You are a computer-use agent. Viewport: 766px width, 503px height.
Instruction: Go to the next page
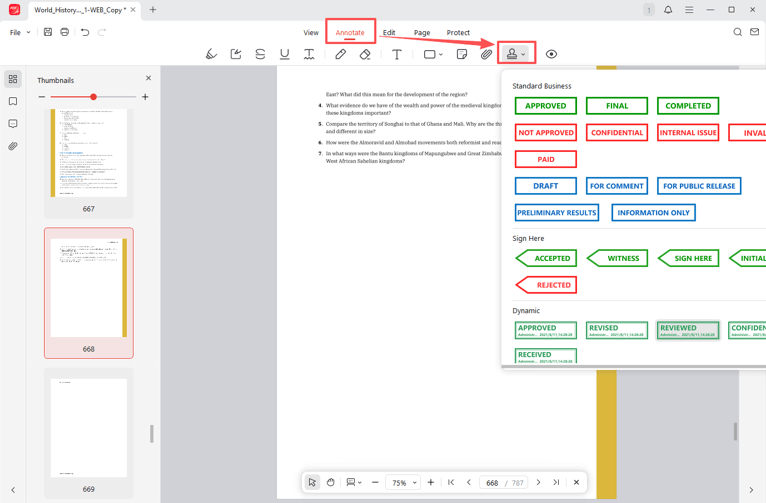coord(538,482)
